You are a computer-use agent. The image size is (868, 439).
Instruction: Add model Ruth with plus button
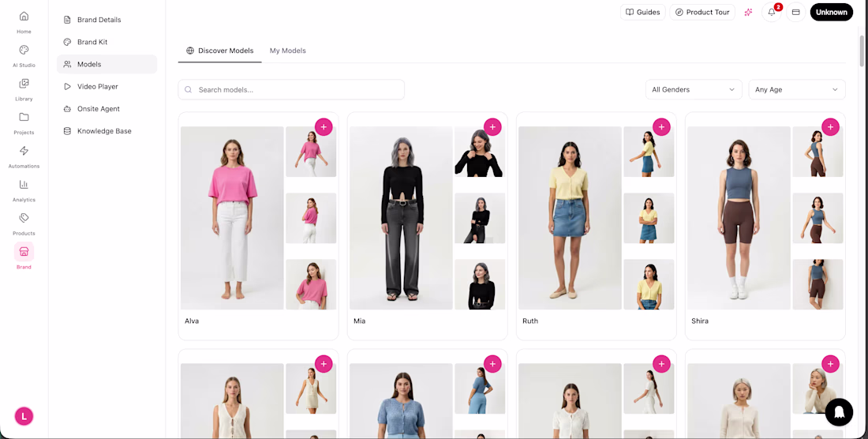[x=661, y=127]
